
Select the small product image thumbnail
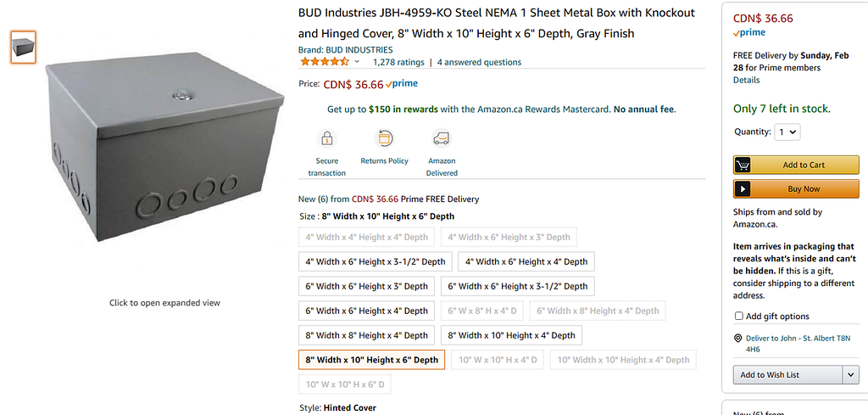[x=23, y=47]
